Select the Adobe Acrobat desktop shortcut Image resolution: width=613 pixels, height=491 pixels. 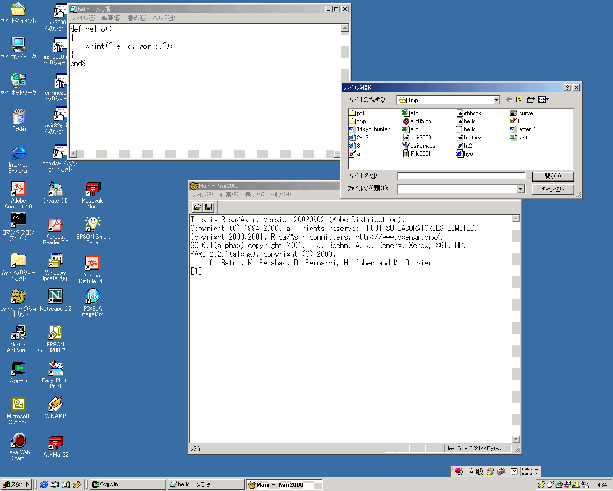18,194
